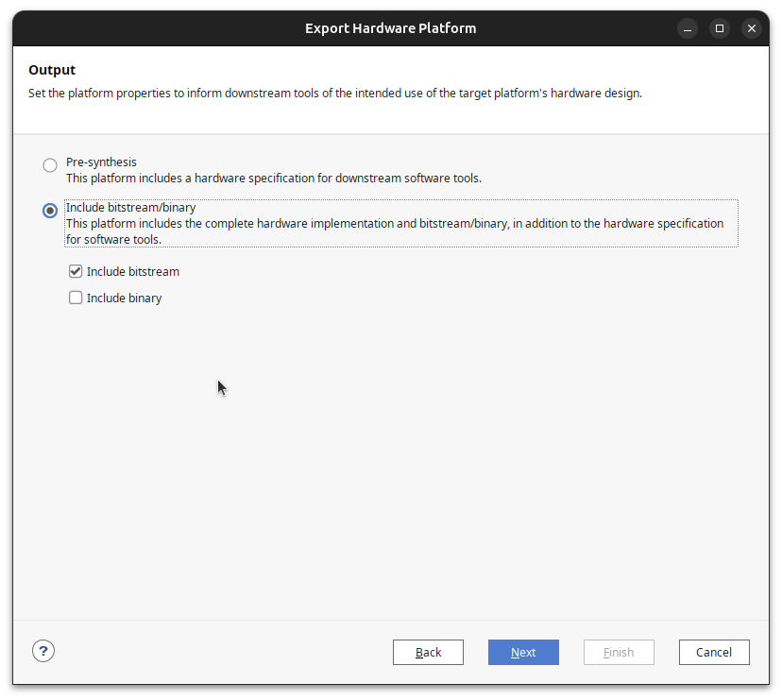
Task: Click the Export Hardware Platform title bar
Action: (x=391, y=27)
